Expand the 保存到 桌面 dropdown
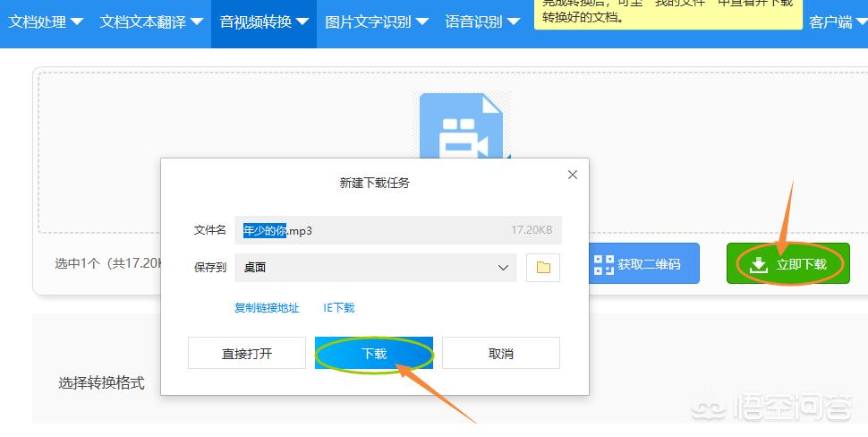 pyautogui.click(x=375, y=268)
